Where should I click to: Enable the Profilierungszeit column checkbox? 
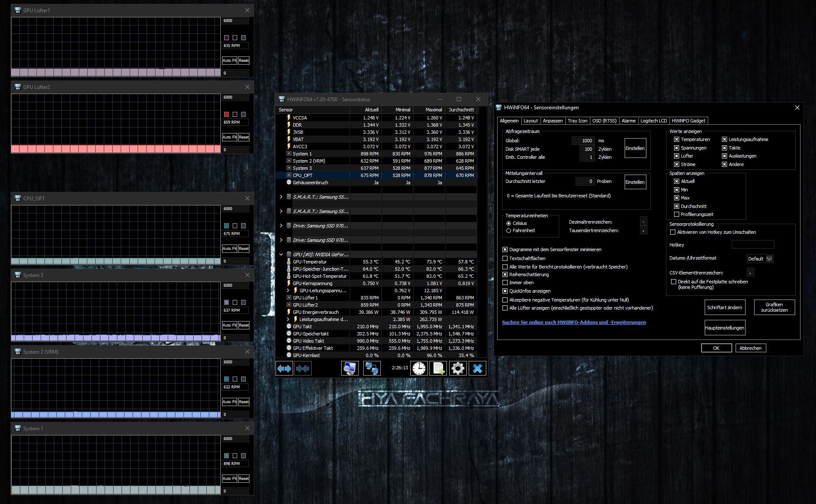coord(676,214)
